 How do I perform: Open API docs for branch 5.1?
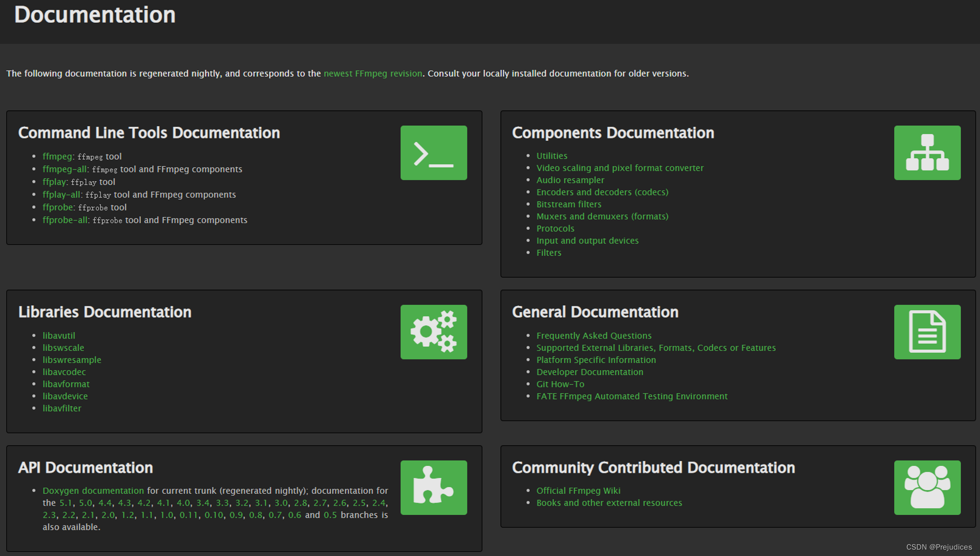[66, 503]
